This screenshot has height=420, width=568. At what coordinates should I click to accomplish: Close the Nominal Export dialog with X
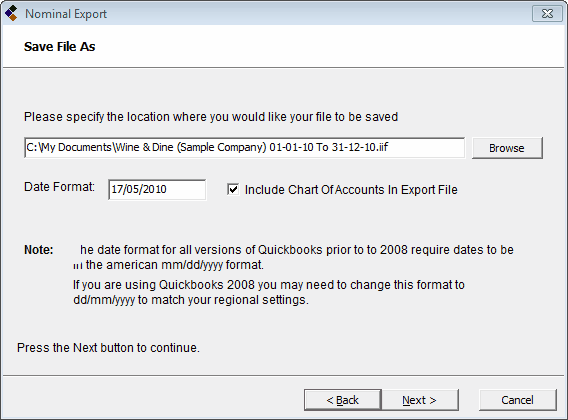[547, 14]
